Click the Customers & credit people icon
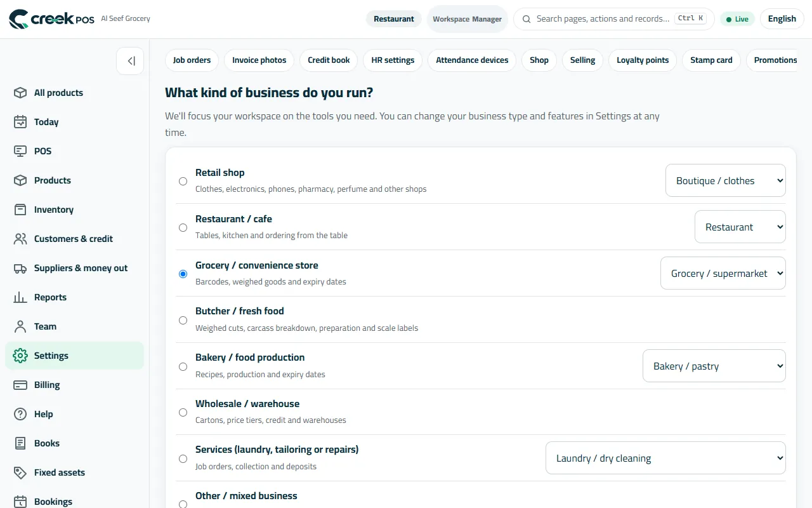This screenshot has width=812, height=508. click(x=20, y=239)
